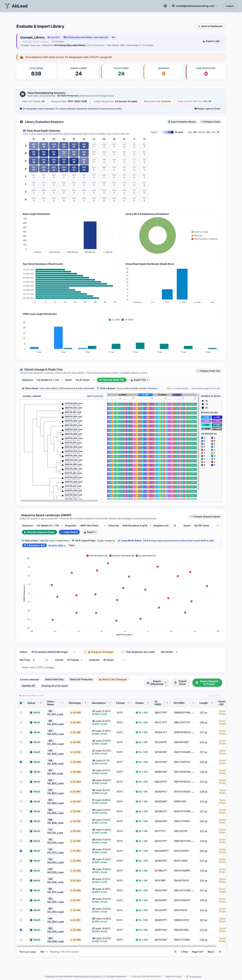
Task: Toggle the select-all header checkbox in table
Action: tap(21, 703)
